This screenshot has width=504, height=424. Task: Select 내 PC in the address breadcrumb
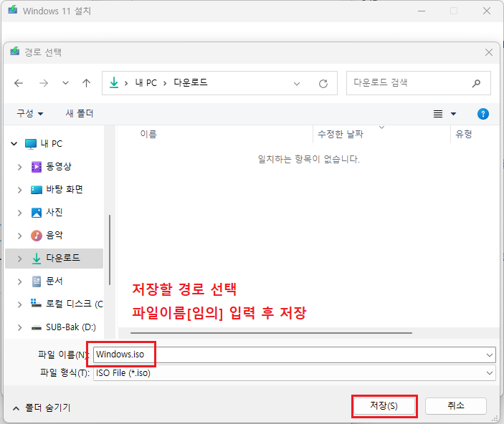point(146,83)
